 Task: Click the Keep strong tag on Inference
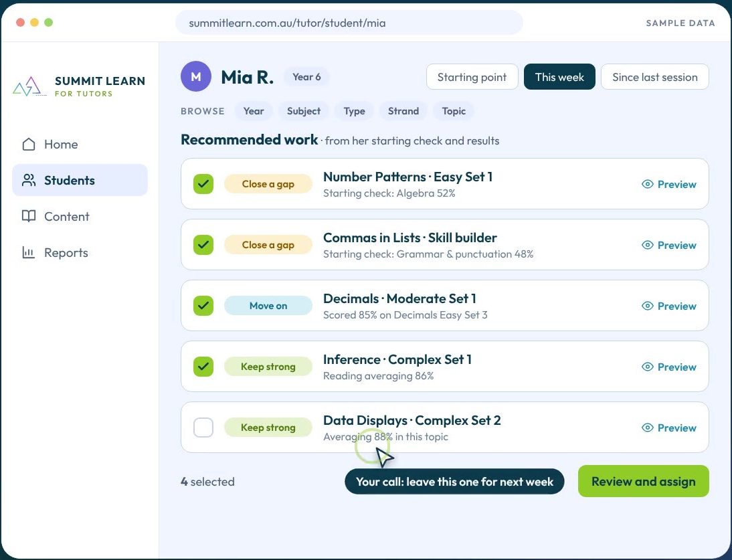(268, 367)
